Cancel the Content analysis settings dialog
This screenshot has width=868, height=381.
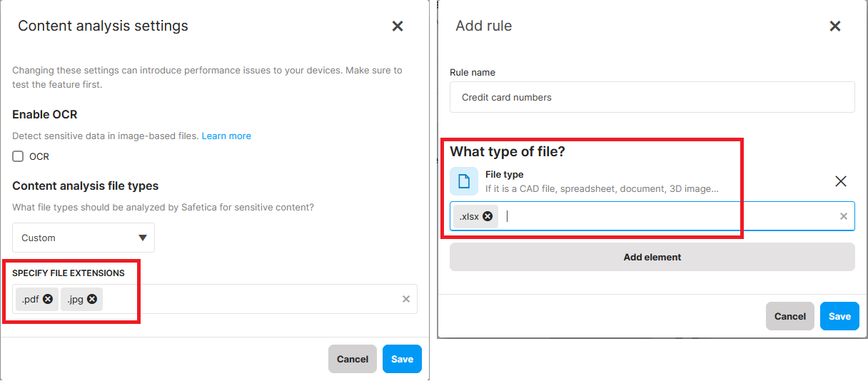(352, 359)
